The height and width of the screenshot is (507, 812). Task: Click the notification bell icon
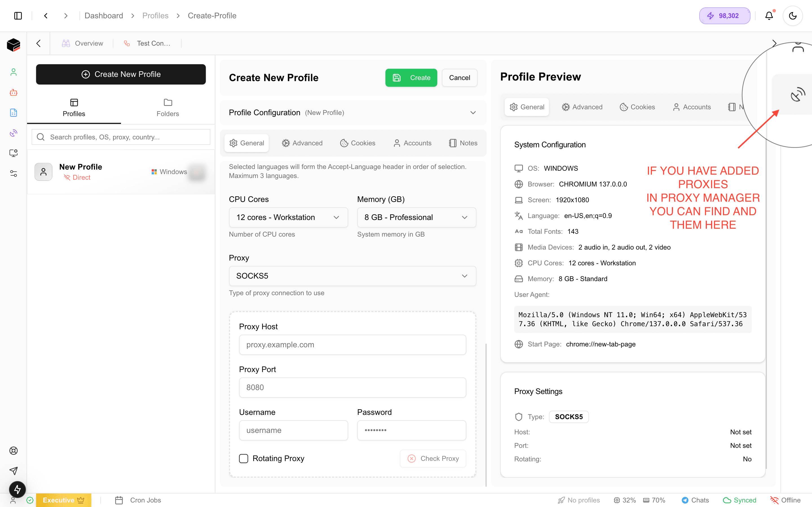(769, 16)
